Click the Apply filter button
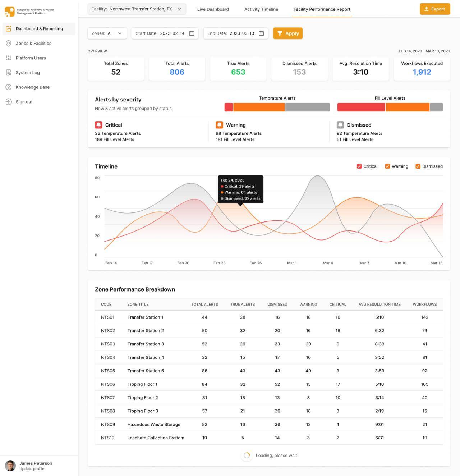This screenshot has width=460, height=476. (x=288, y=33)
